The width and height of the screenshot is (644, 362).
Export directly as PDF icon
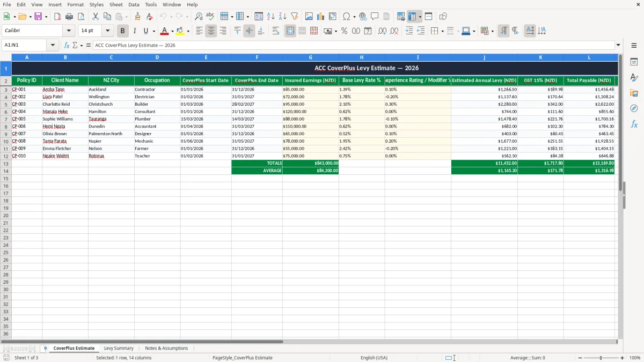[x=57, y=17]
